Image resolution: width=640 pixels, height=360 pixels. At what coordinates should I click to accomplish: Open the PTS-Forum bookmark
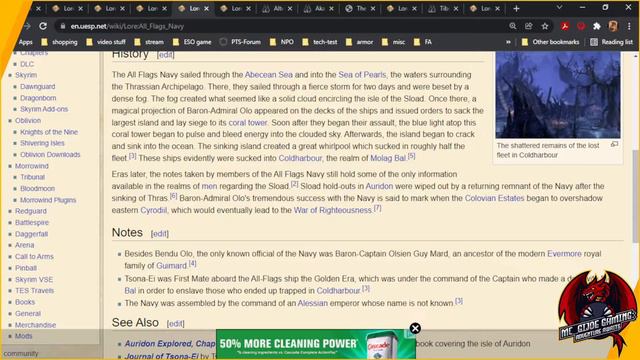pos(240,42)
